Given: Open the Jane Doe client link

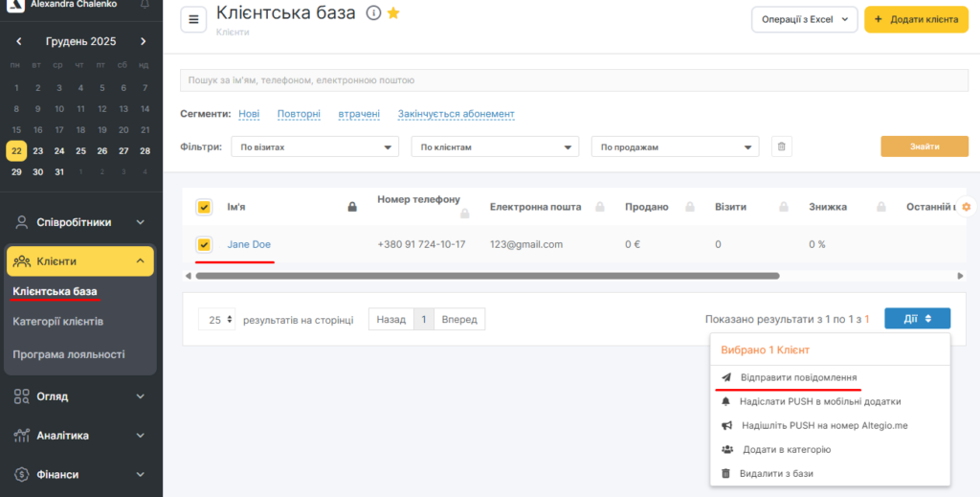Looking at the screenshot, I should click(249, 244).
